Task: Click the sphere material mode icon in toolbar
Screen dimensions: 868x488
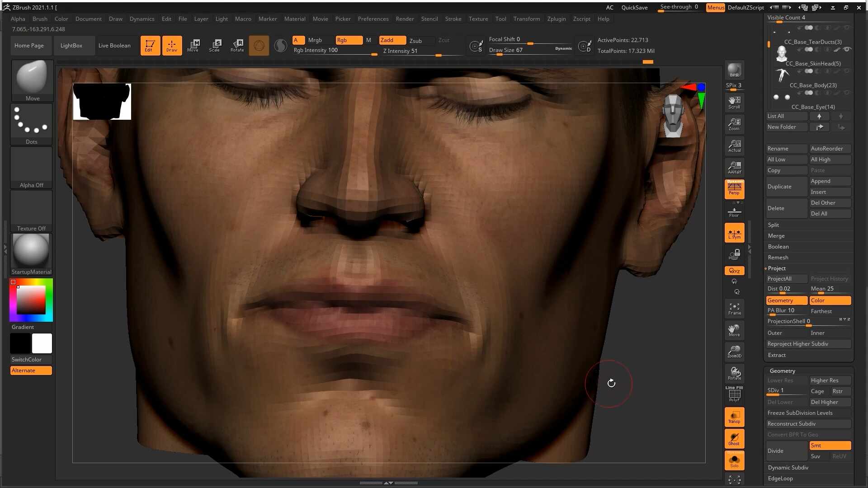Action: point(259,46)
